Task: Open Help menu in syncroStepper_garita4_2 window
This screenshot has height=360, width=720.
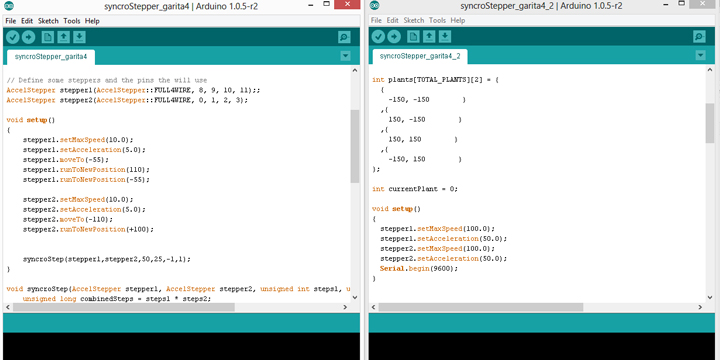Action: pyautogui.click(x=458, y=20)
